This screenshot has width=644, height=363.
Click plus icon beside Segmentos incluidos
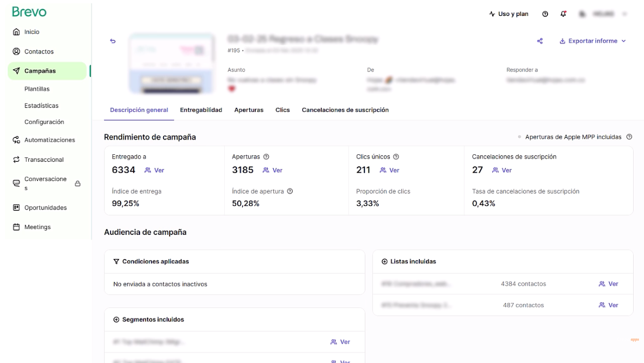coord(116,319)
